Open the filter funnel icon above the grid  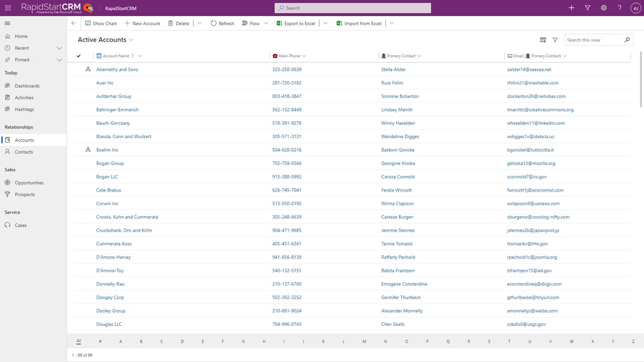(x=555, y=39)
